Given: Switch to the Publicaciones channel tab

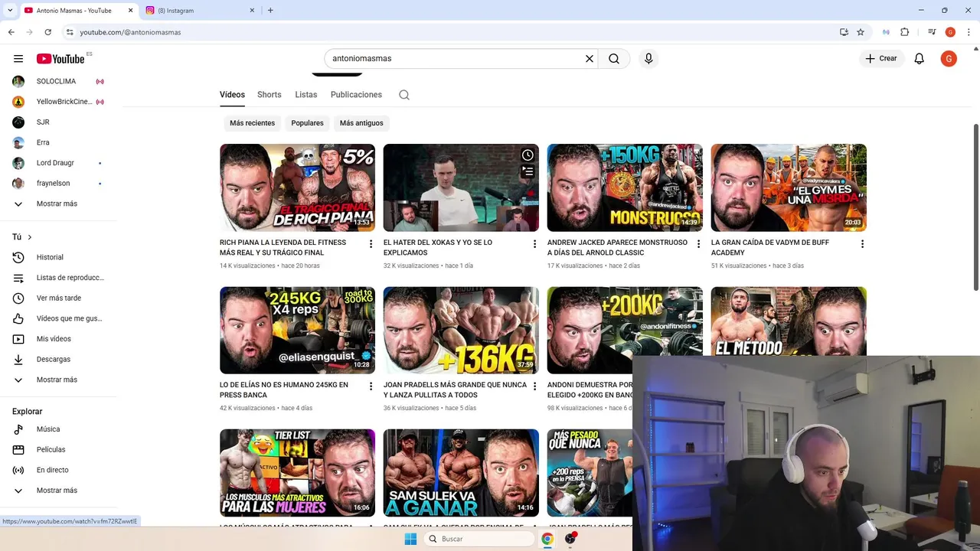Looking at the screenshot, I should click(356, 95).
